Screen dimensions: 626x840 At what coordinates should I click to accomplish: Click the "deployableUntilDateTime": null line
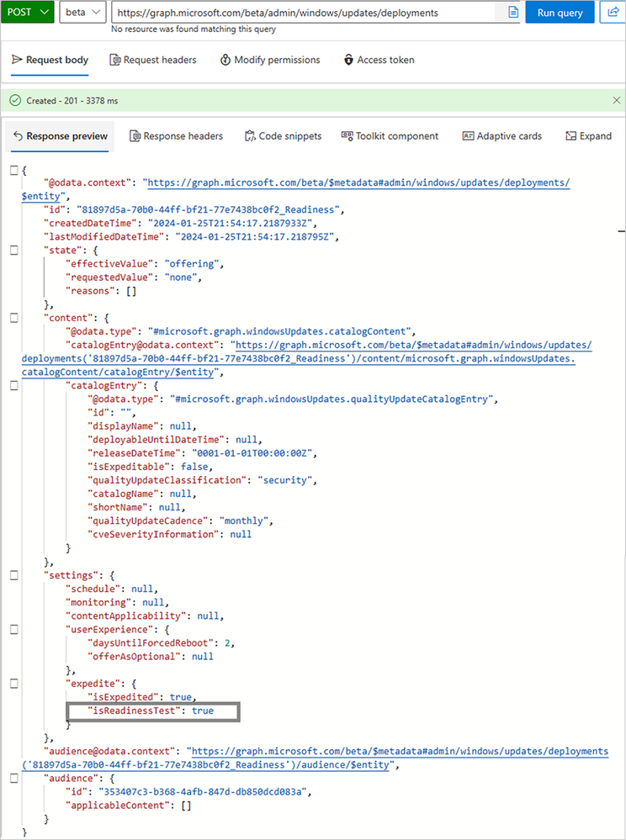(175, 440)
